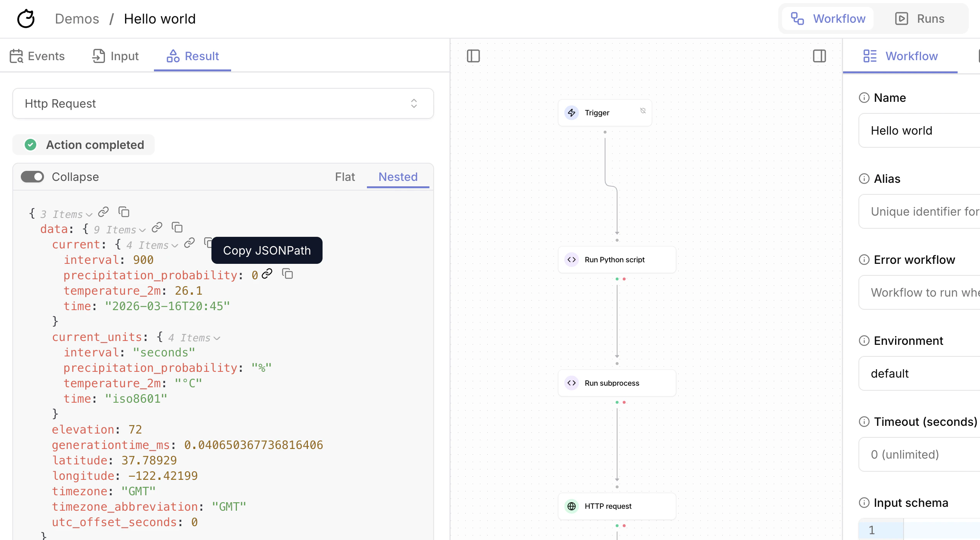The height and width of the screenshot is (540, 980).
Task: Switch to the Events tab
Action: click(x=37, y=56)
